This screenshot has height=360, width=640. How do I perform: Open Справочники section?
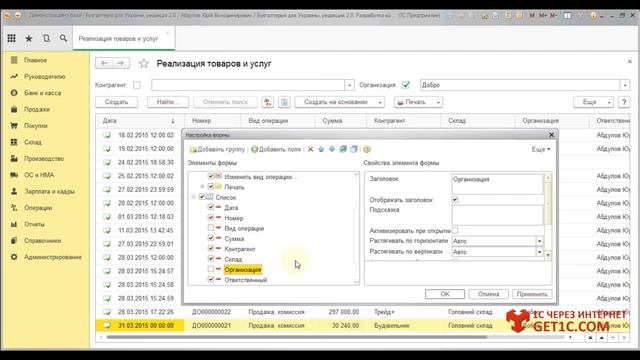42,240
